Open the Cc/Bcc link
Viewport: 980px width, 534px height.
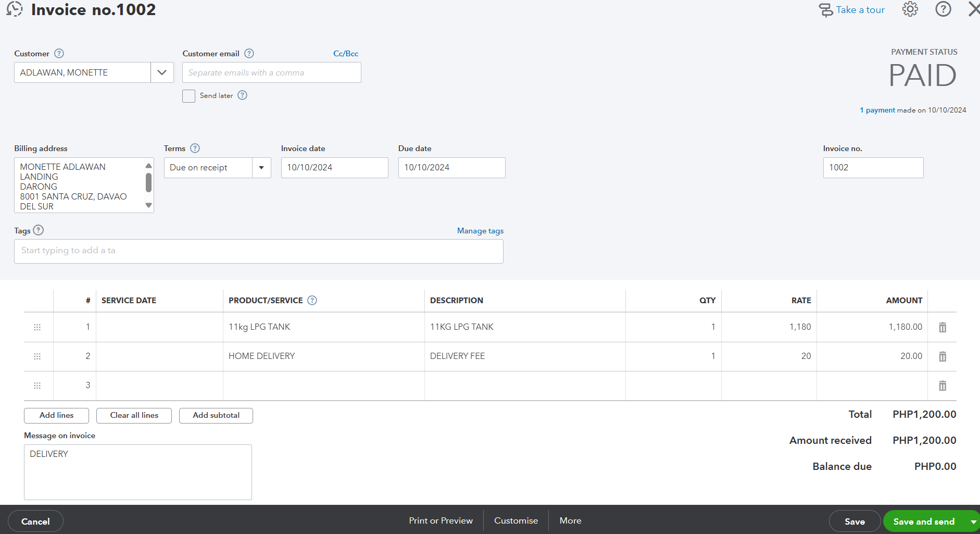point(346,54)
